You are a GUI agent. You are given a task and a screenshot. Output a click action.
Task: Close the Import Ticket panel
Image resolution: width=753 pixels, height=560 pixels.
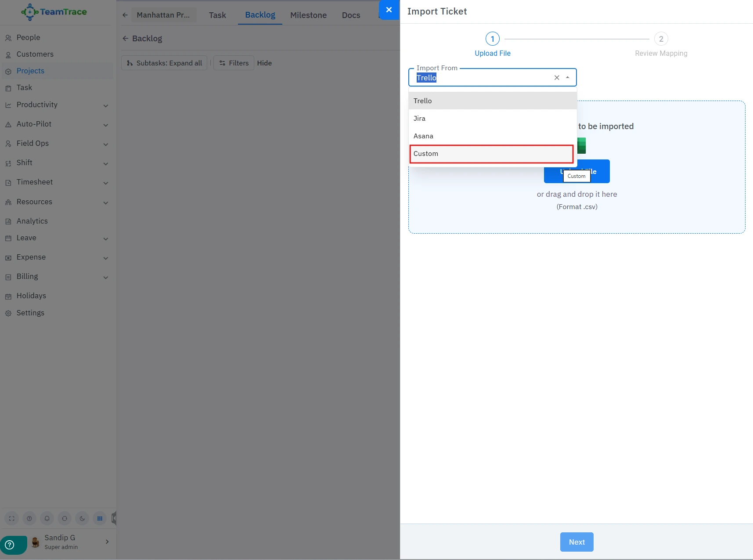click(389, 10)
